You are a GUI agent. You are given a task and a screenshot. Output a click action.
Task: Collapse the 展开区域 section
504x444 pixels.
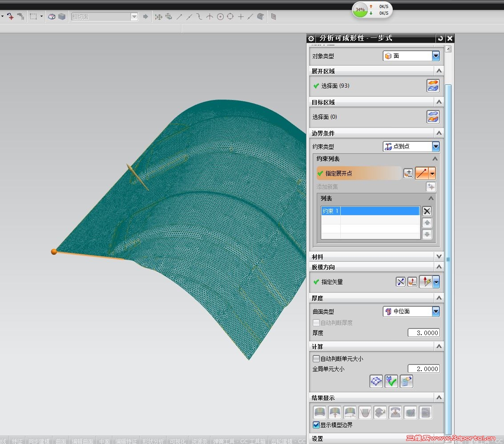tap(439, 71)
